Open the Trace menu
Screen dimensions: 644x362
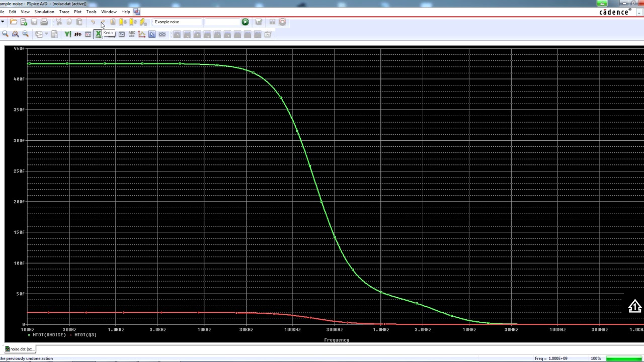coord(64,12)
